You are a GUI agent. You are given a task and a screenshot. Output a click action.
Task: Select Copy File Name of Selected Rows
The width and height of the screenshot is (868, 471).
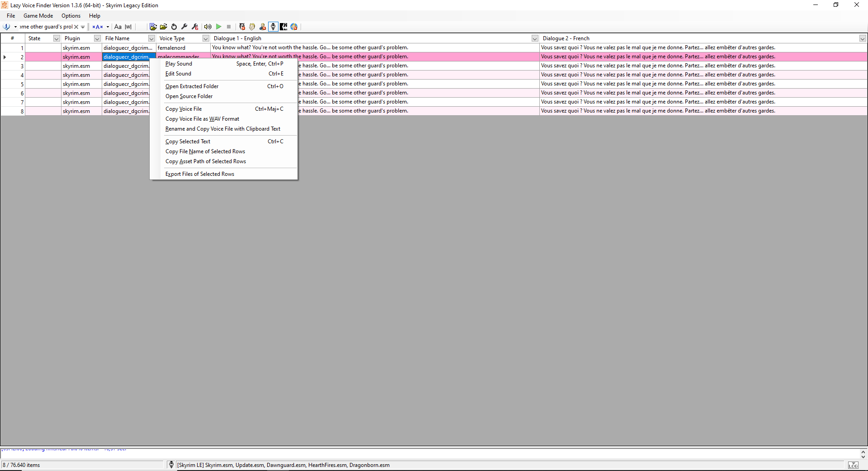[x=224, y=151]
